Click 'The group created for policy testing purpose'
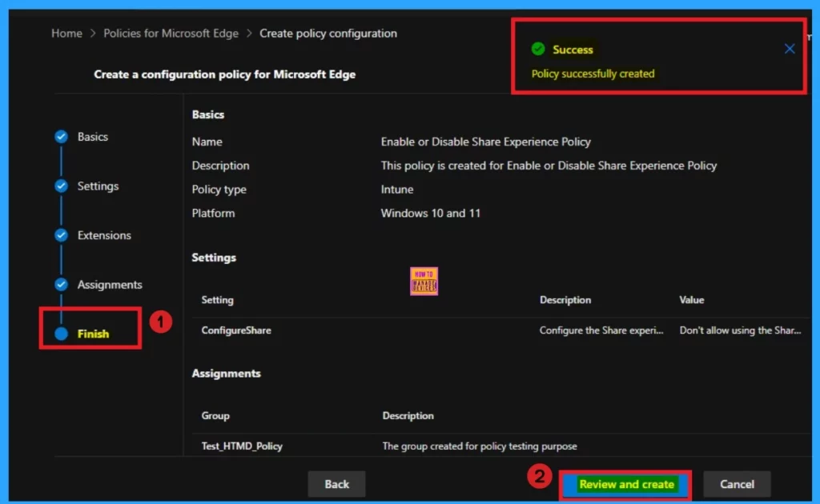Viewport: 820px width, 504px height. click(479, 446)
